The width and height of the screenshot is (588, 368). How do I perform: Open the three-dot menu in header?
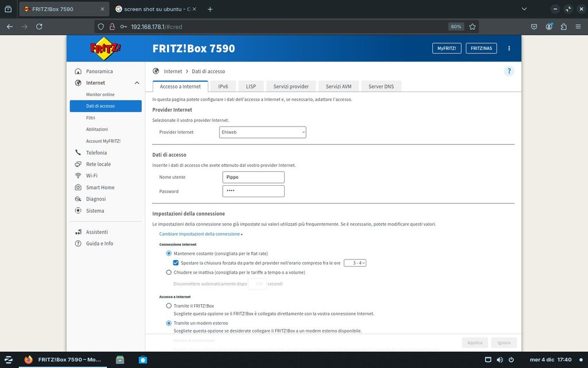tap(509, 48)
